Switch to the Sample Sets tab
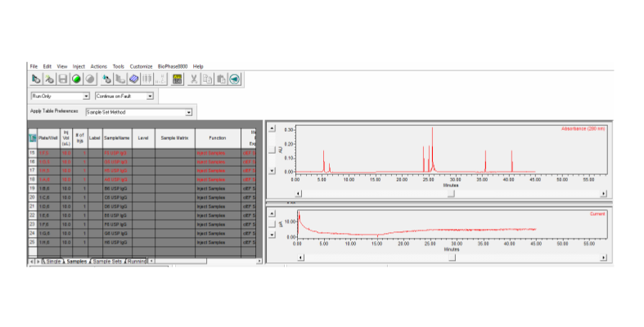644x327 pixels. [x=109, y=261]
